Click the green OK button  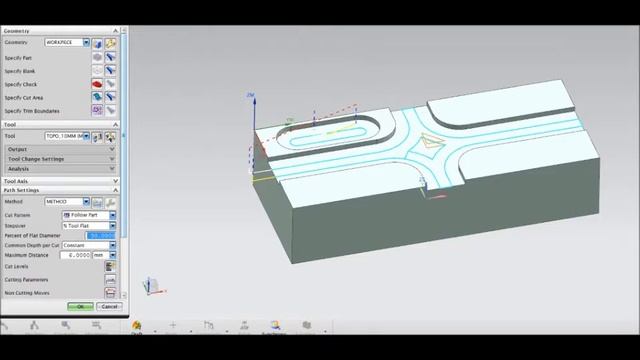[80, 307]
